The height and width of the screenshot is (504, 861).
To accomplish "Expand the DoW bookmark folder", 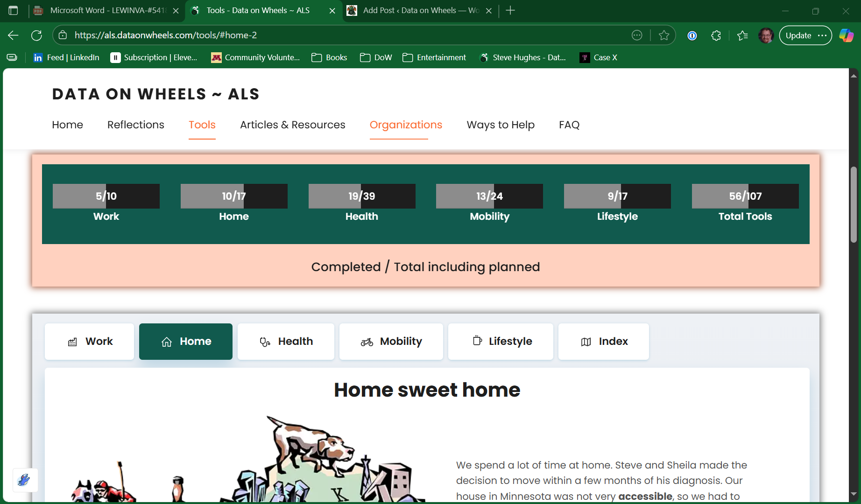I will point(376,57).
